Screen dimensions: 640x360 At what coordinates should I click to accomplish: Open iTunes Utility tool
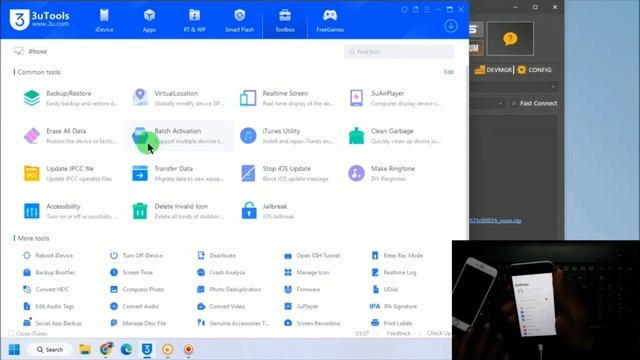tap(287, 136)
